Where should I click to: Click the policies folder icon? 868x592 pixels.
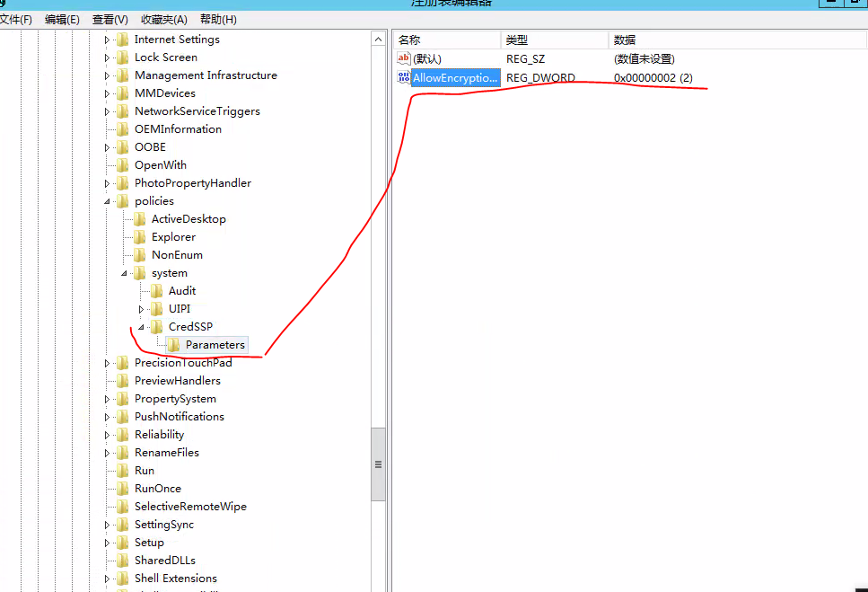click(x=122, y=201)
